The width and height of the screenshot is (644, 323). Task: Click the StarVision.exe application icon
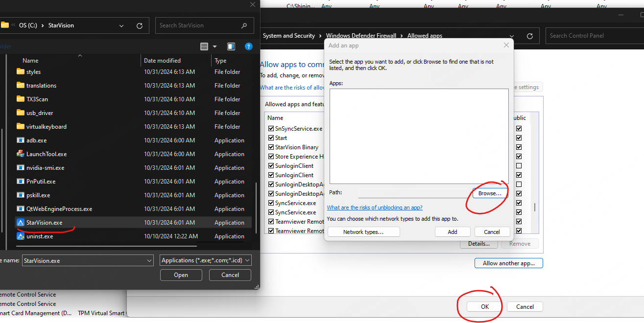click(x=21, y=222)
